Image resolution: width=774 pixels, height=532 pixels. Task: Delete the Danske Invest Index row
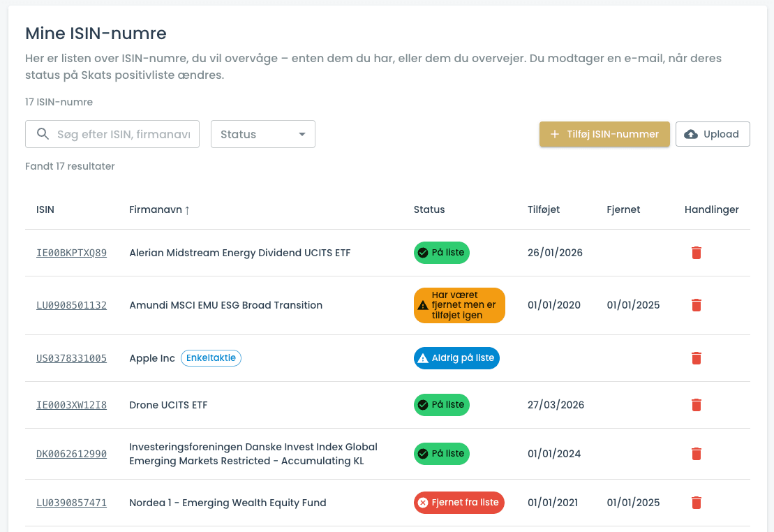[696, 454]
